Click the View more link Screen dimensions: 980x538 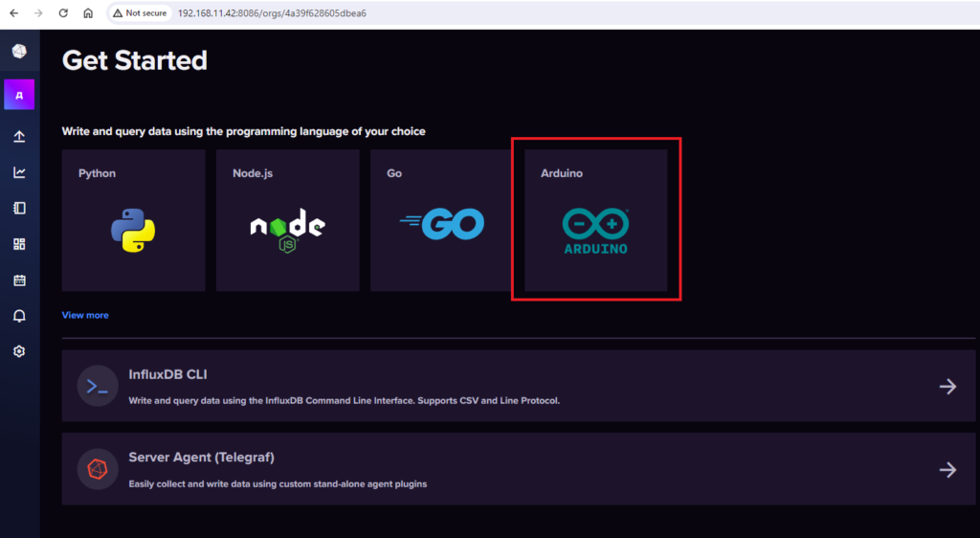(x=85, y=315)
